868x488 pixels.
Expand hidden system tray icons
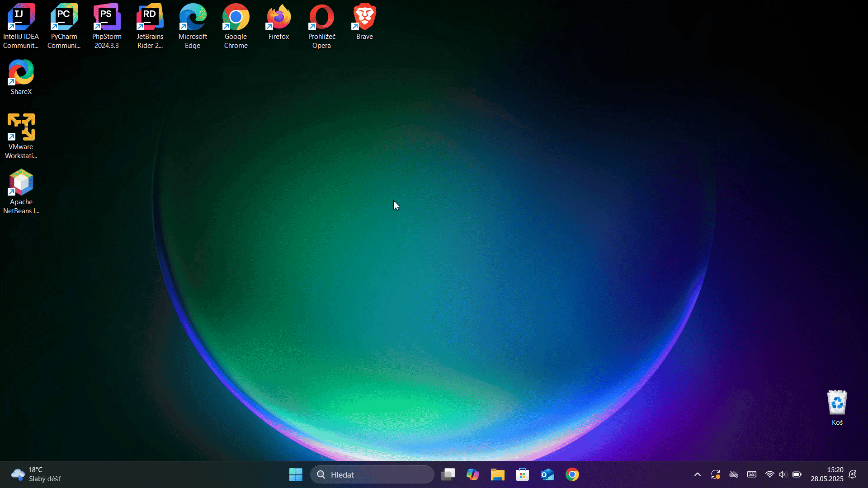click(x=697, y=474)
